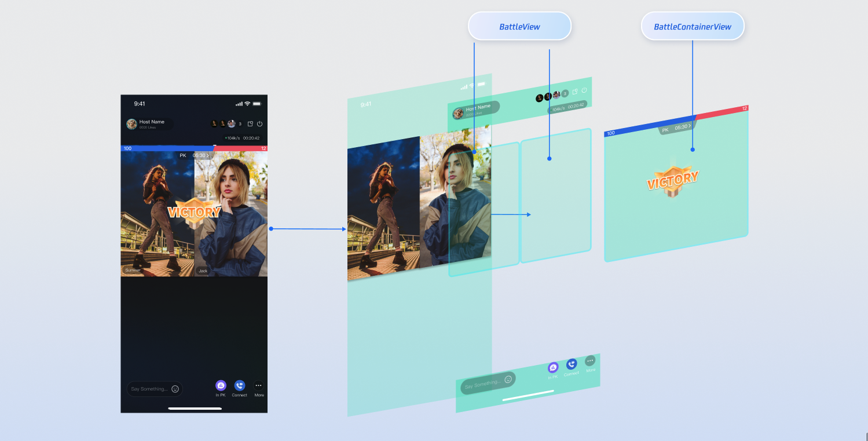The width and height of the screenshot is (868, 441).
Task: Click the BattleView label pill
Action: click(x=519, y=27)
